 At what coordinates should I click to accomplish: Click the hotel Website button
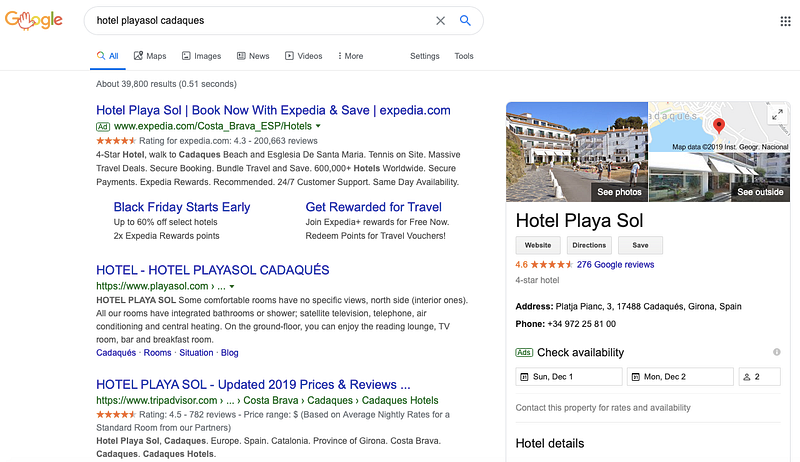[x=538, y=245]
